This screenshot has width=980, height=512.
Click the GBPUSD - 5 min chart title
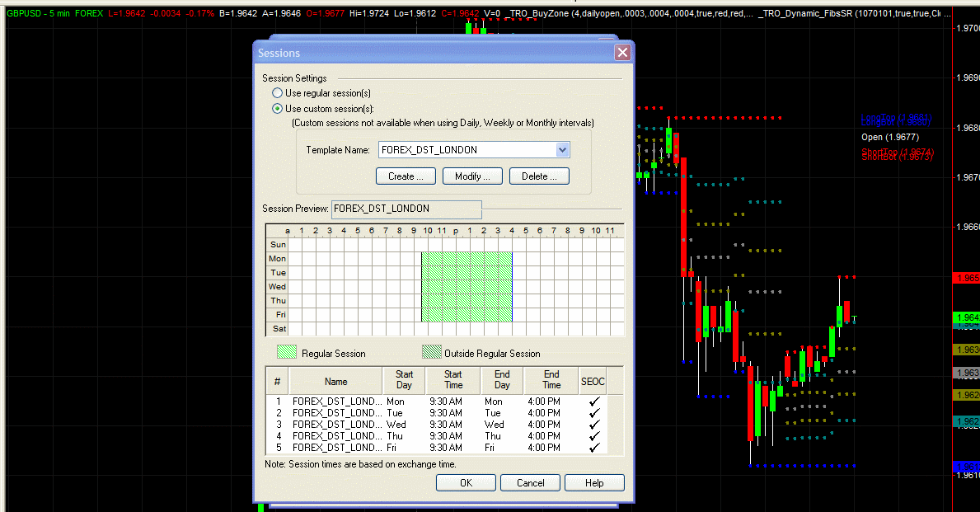pos(38,13)
